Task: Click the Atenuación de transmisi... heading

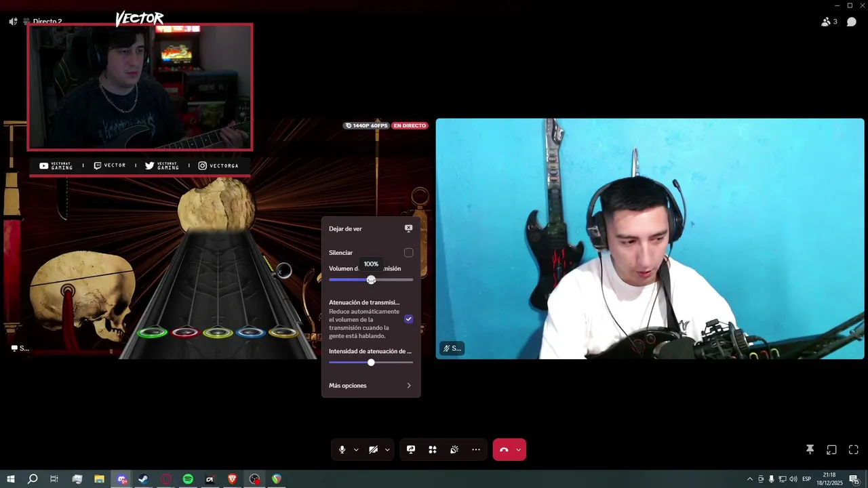Action: coord(364,302)
